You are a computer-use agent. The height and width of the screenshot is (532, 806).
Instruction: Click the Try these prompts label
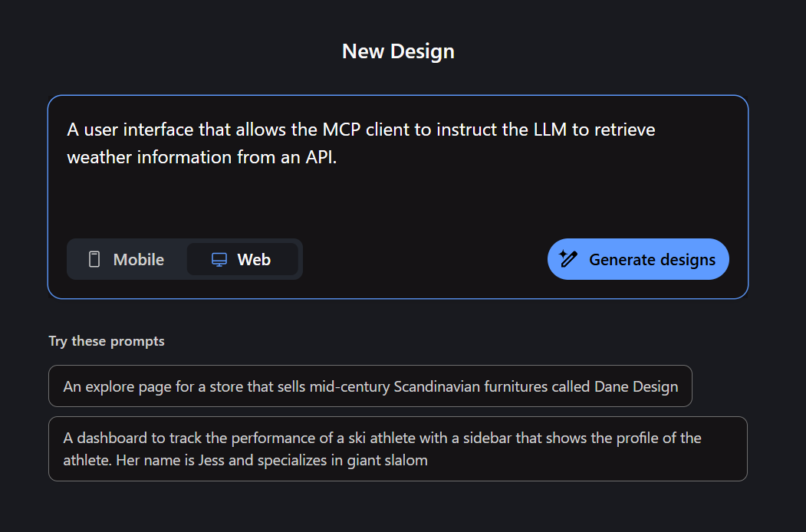tap(107, 341)
